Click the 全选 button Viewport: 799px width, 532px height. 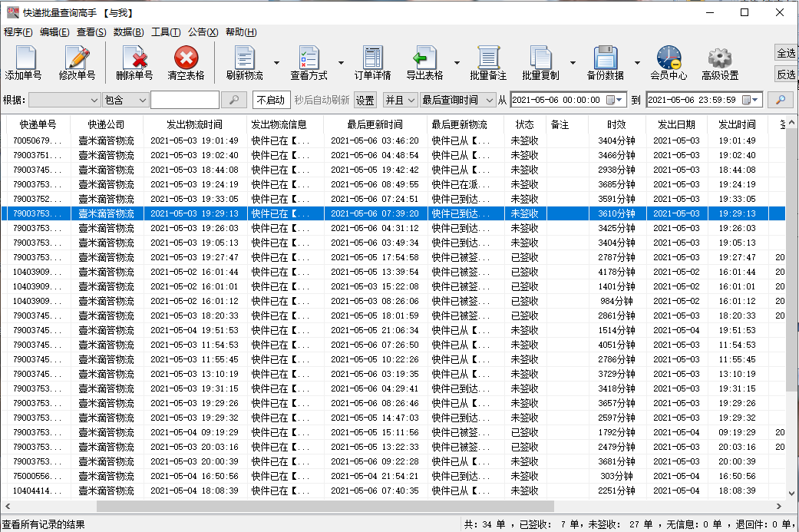coord(786,53)
